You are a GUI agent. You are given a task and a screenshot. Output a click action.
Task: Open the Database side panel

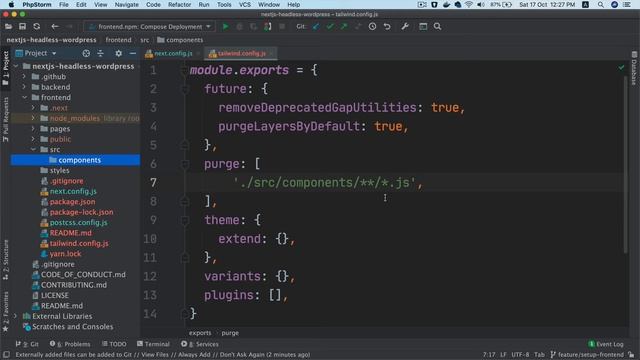(x=634, y=68)
